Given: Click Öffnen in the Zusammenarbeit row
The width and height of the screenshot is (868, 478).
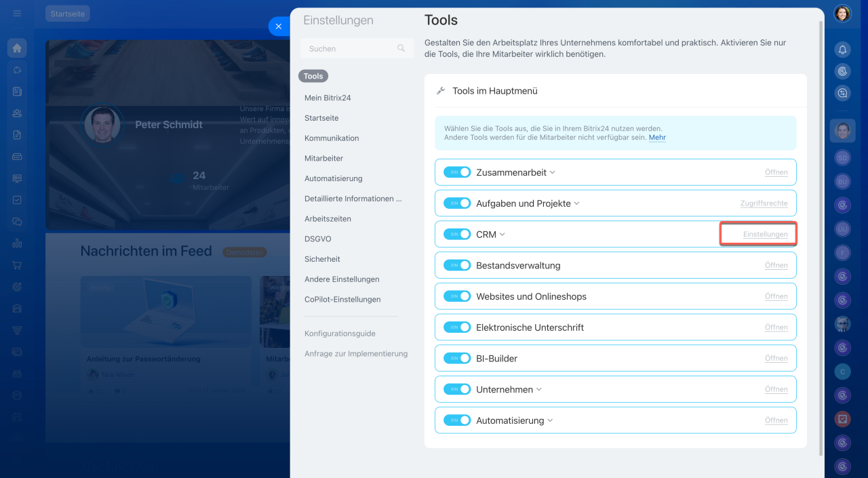Looking at the screenshot, I should point(776,172).
